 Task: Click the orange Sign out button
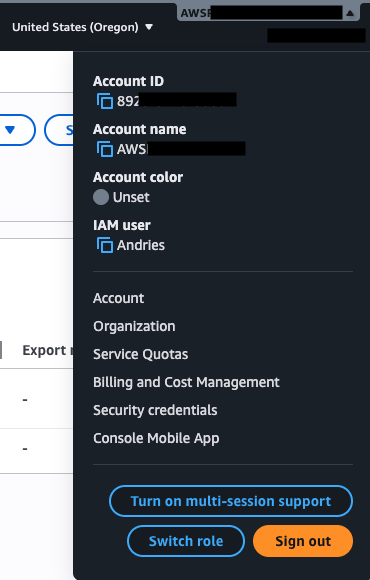tap(303, 541)
